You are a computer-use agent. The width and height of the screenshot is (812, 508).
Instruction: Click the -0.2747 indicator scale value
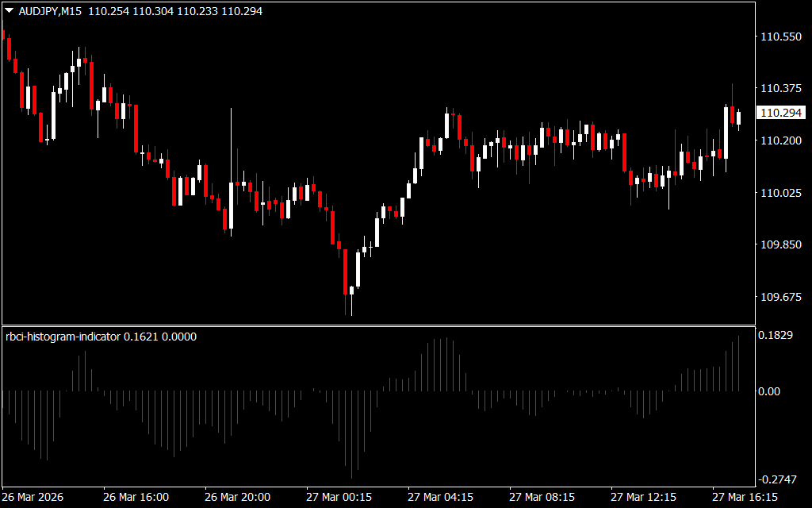[x=777, y=479]
